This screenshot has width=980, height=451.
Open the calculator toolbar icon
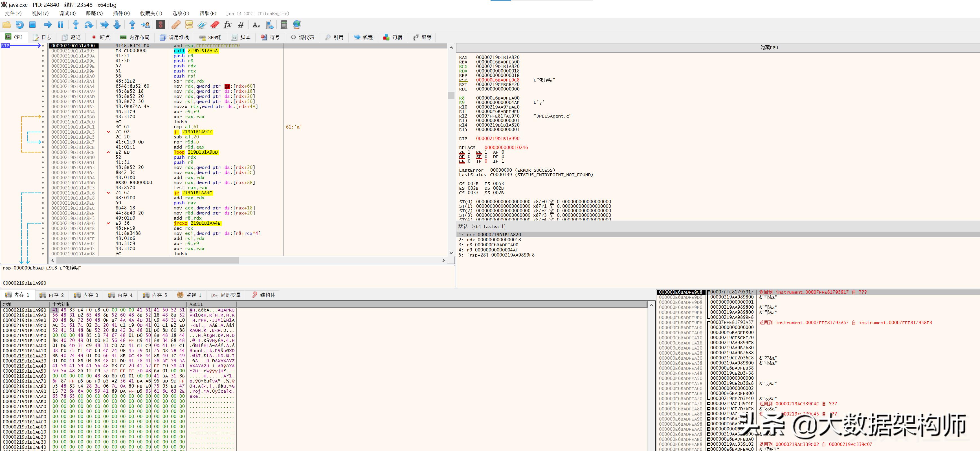click(284, 25)
